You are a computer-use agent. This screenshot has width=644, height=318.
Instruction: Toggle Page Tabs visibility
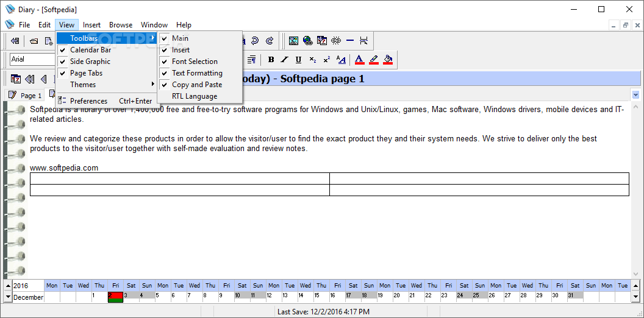tap(105, 72)
